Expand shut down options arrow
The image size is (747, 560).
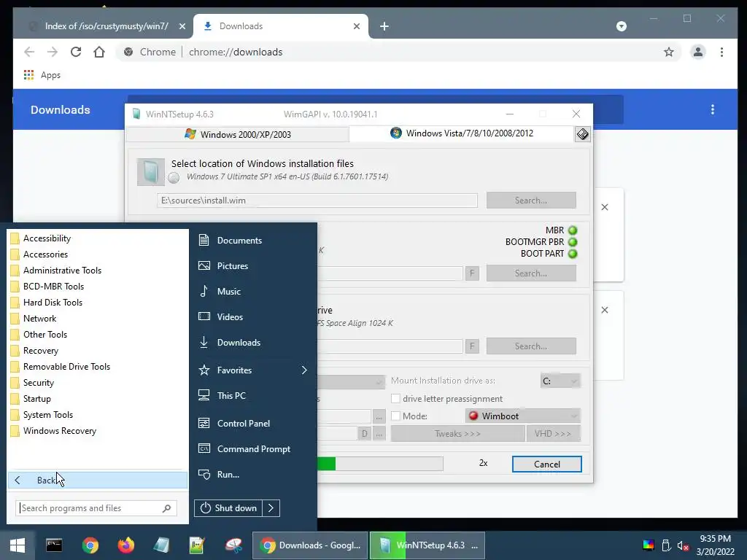pos(271,508)
